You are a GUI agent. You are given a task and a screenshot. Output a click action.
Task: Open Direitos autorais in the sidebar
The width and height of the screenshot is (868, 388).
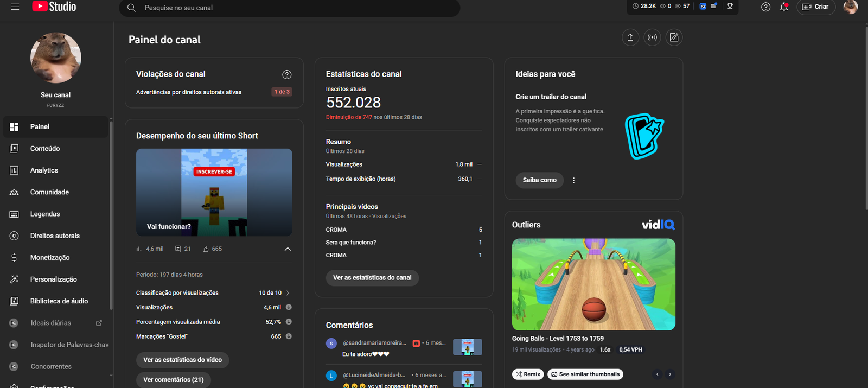point(55,236)
